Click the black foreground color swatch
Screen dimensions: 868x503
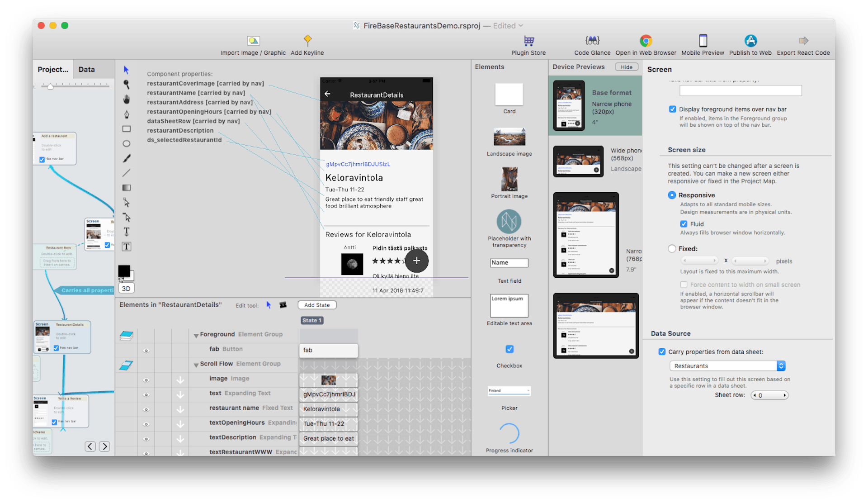coord(123,270)
